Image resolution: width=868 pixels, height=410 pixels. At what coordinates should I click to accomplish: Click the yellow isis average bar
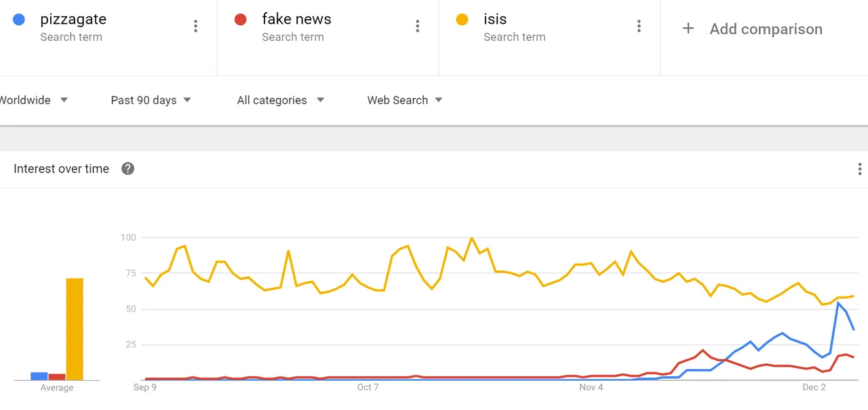click(75, 329)
